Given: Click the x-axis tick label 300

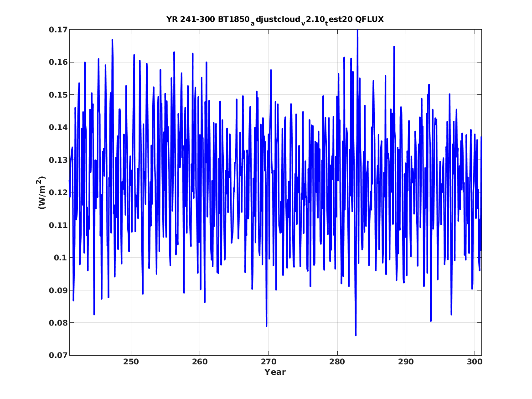Looking at the screenshot, I should coord(475,362).
